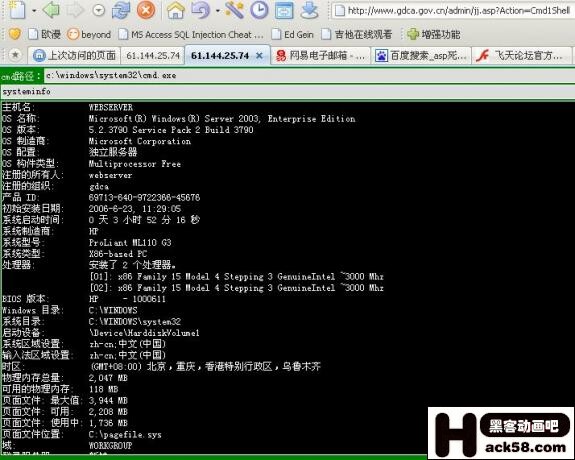The width and height of the screenshot is (575, 460).
Task: Click the green back arrow icon
Action: tap(51, 10)
